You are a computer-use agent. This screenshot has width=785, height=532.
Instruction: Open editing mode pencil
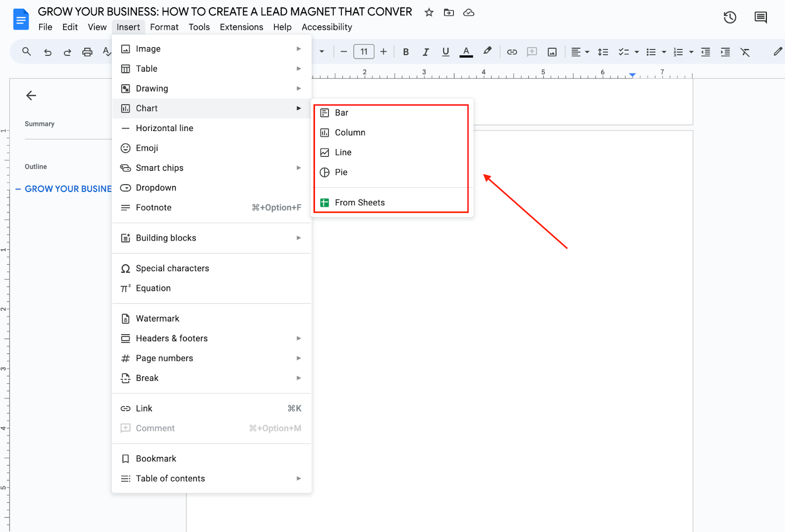tap(778, 52)
